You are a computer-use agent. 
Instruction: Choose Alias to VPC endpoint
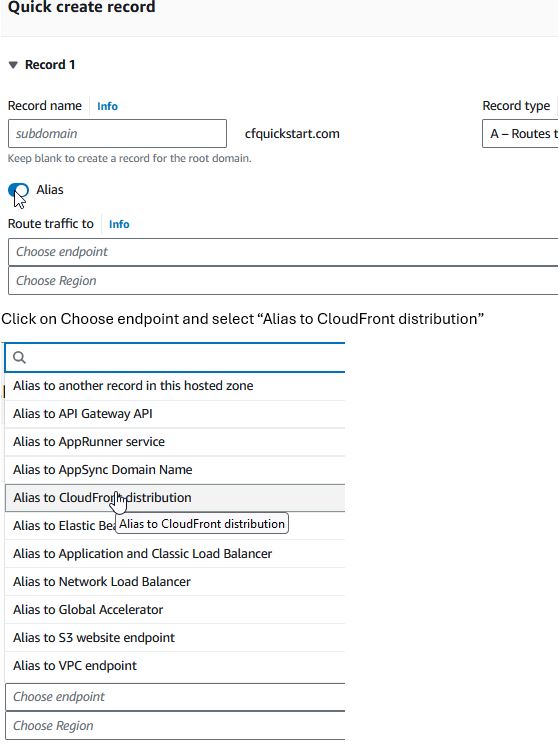pyautogui.click(x=175, y=666)
